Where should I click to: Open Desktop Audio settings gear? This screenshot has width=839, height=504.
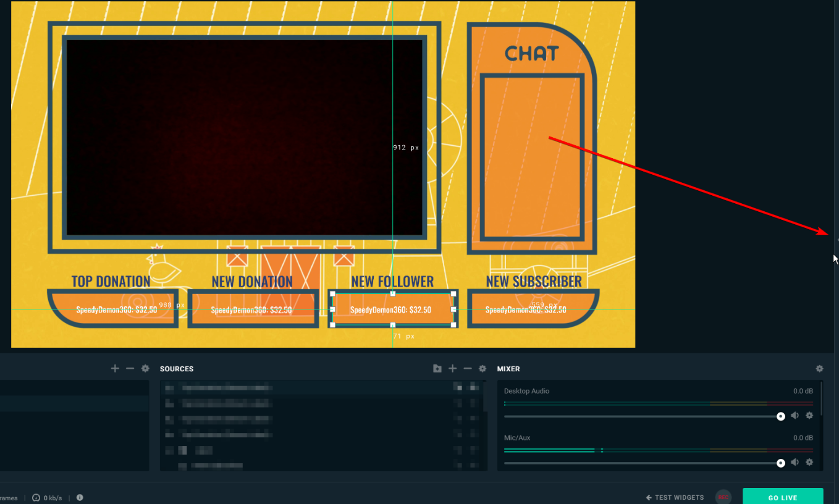click(809, 416)
